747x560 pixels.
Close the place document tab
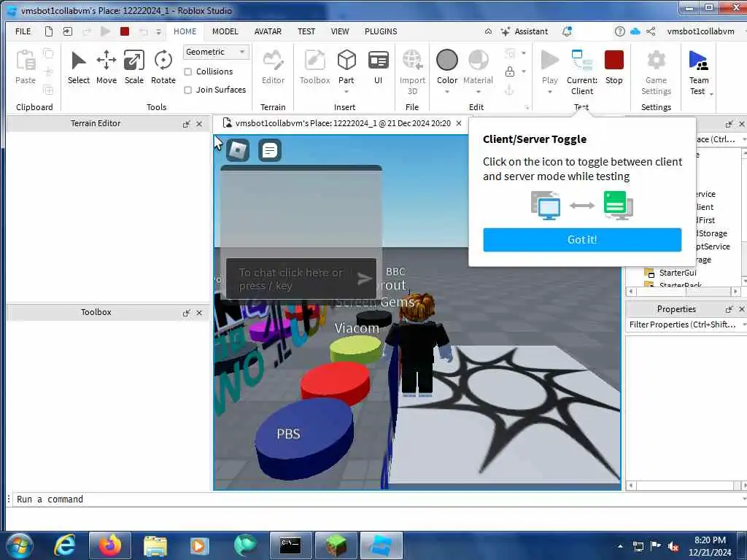click(x=459, y=123)
